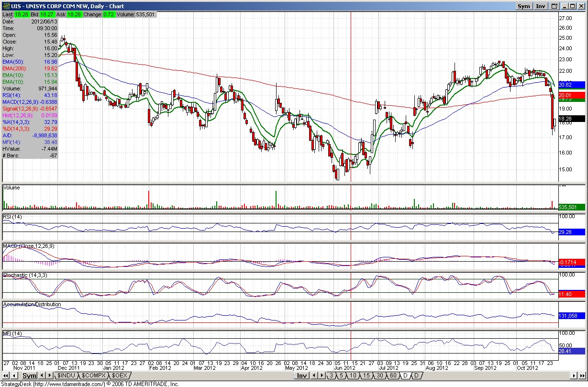Click the Inv button in the title bar
This screenshot has width=588, height=387.
pyautogui.click(x=540, y=6)
